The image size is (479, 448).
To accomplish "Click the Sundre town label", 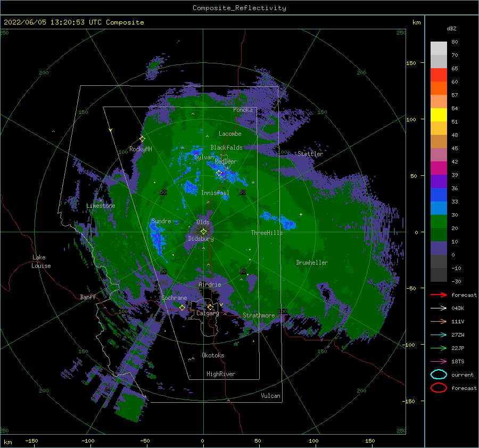I will pos(161,221).
